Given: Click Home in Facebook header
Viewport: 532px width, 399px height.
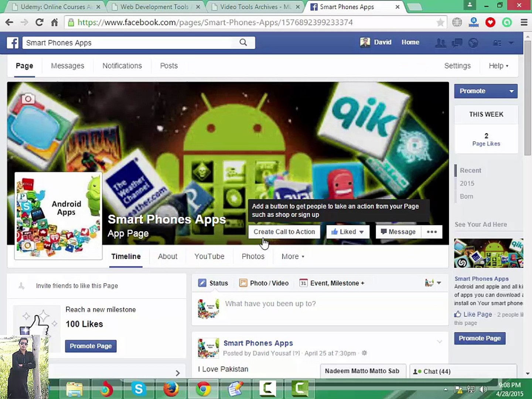Looking at the screenshot, I should [410, 42].
